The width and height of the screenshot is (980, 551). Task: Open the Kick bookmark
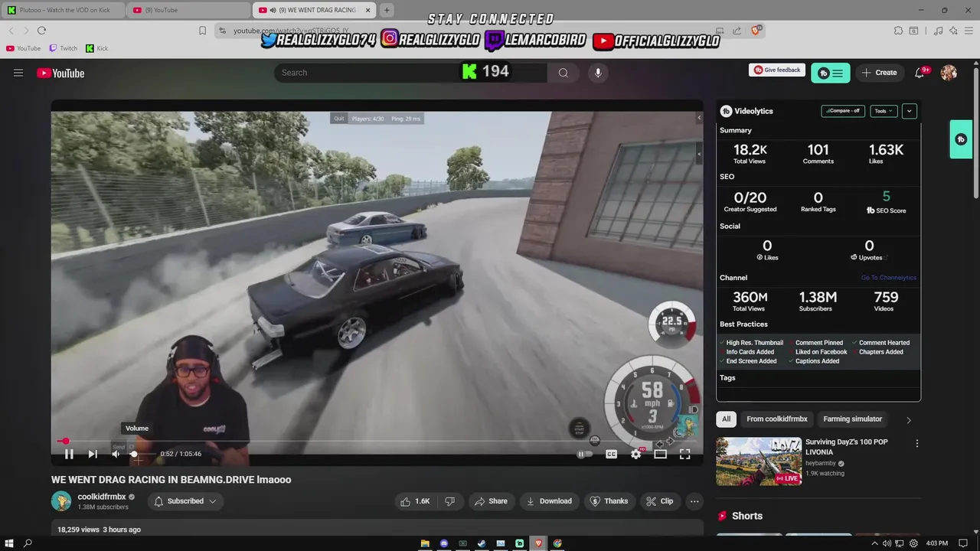[x=96, y=48]
